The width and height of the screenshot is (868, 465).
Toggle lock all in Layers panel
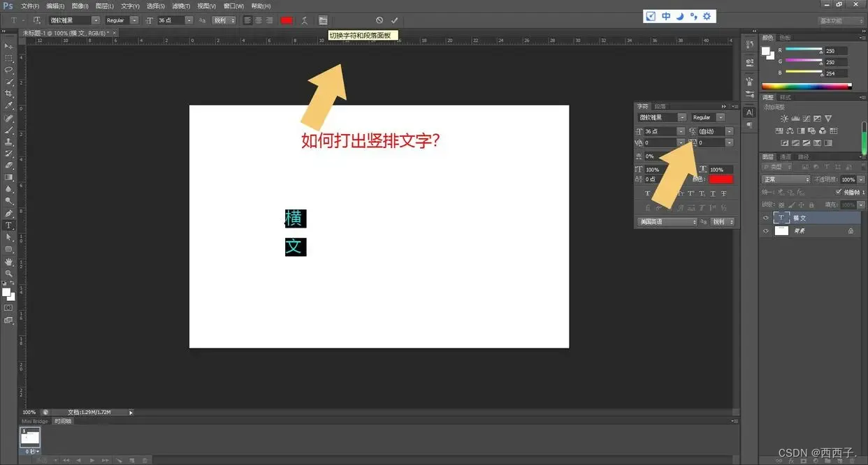pos(811,205)
